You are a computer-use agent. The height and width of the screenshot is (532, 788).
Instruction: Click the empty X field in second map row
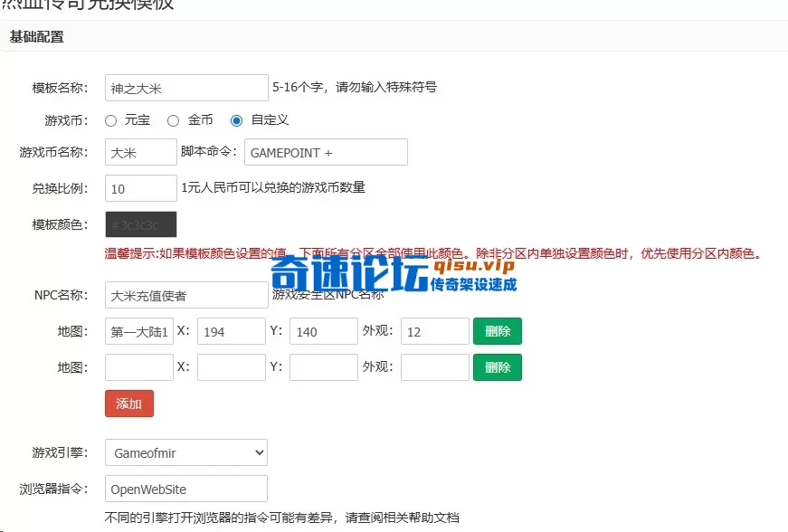(232, 367)
